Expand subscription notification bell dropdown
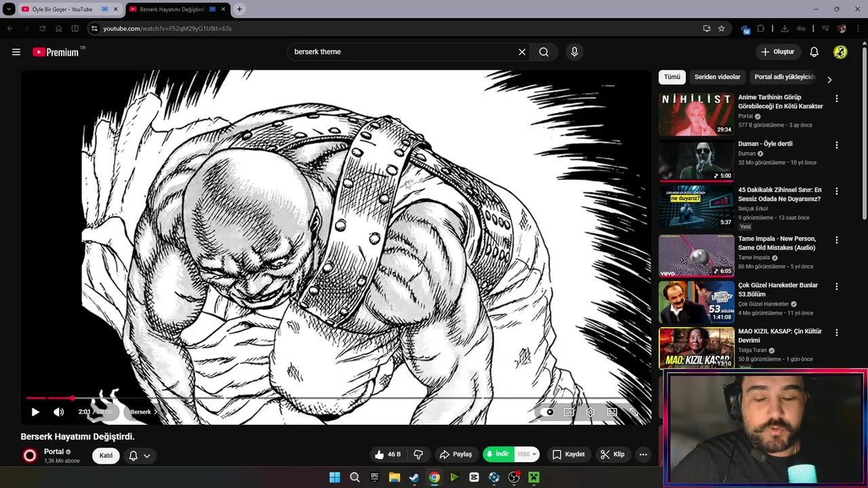Viewport: 868px width, 488px height. (140, 455)
